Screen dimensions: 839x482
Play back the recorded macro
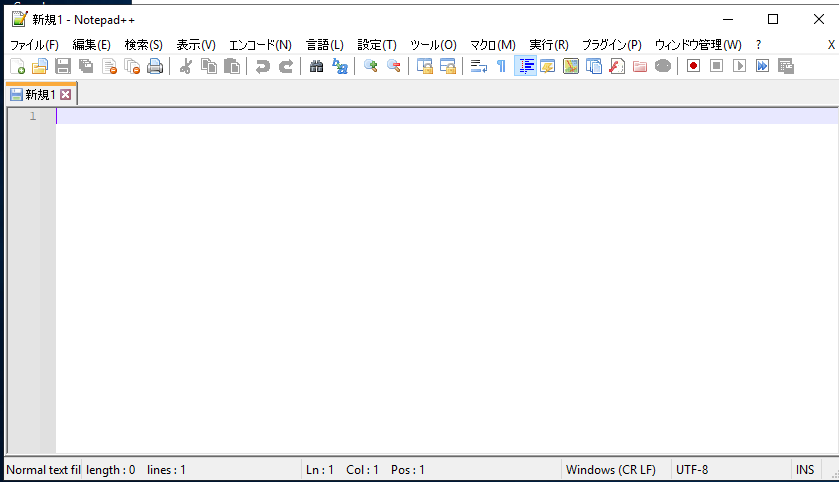[x=739, y=66]
